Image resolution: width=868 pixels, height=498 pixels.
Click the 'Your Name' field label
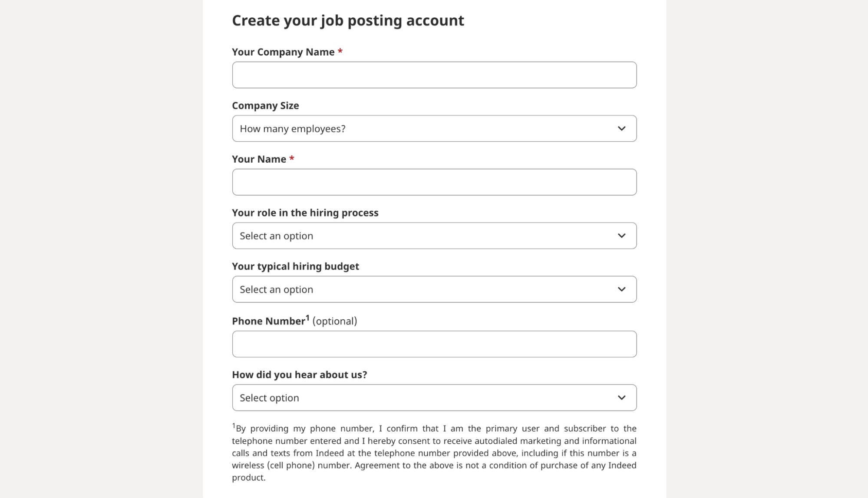tap(259, 159)
